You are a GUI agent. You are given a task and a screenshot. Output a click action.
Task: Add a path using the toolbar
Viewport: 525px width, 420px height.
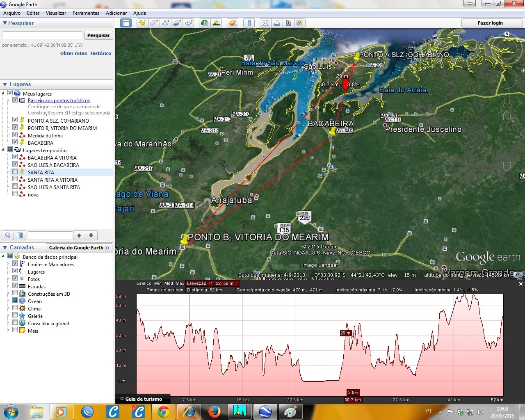(165, 23)
